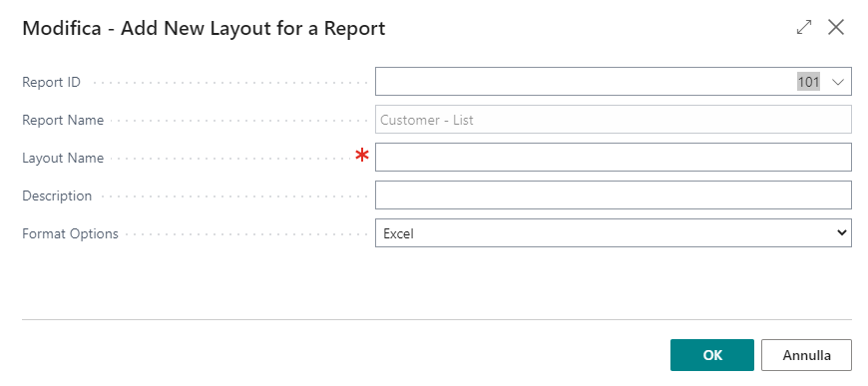Click into the Description field
This screenshot has width=868, height=386.
click(614, 194)
